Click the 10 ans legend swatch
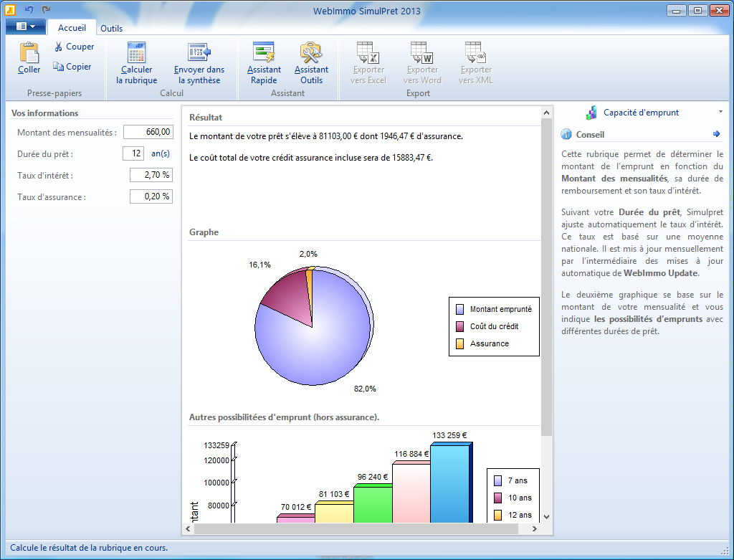The image size is (734, 560). pos(497,498)
